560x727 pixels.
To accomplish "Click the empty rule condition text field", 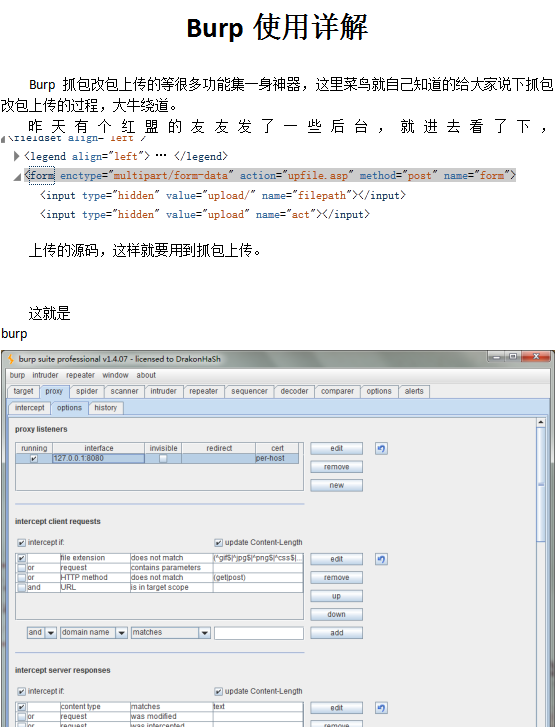I will tap(259, 633).
